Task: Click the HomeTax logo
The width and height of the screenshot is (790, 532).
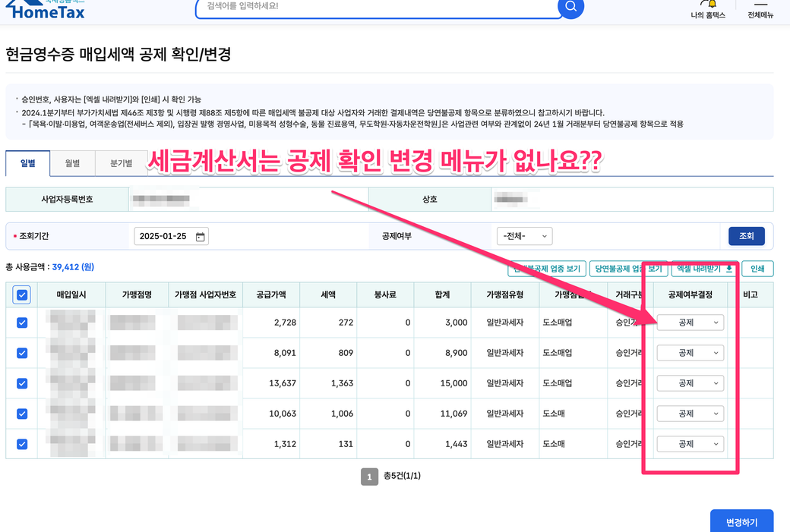Action: [46, 10]
